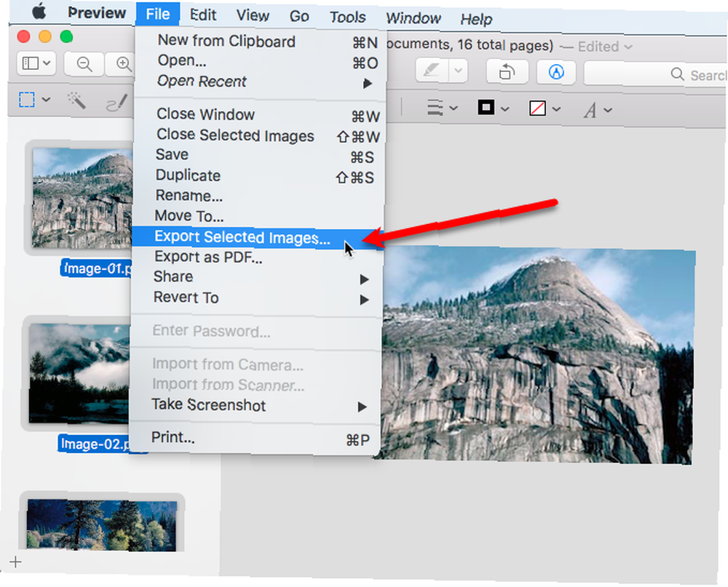Click the Image-01 file name label
The width and height of the screenshot is (728, 587).
tap(98, 268)
